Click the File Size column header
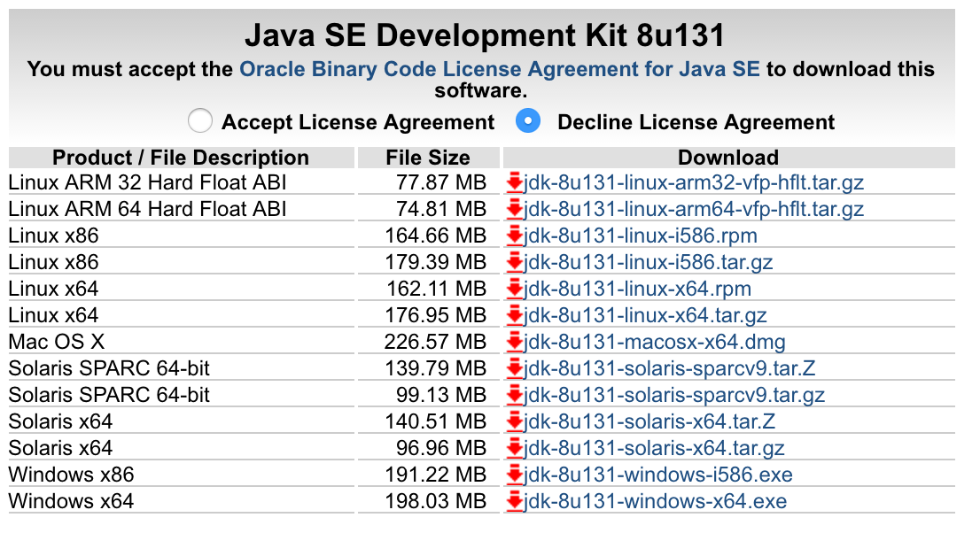The height and width of the screenshot is (533, 980). pyautogui.click(x=428, y=157)
